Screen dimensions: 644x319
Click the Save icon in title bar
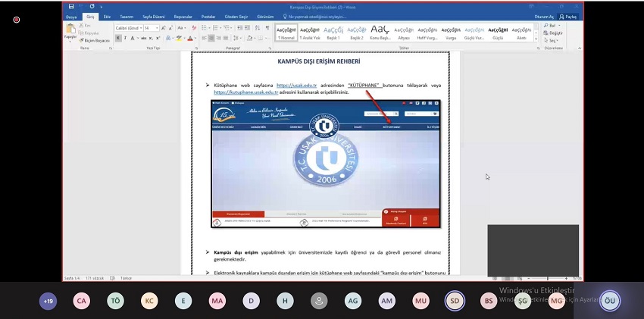[71, 6]
